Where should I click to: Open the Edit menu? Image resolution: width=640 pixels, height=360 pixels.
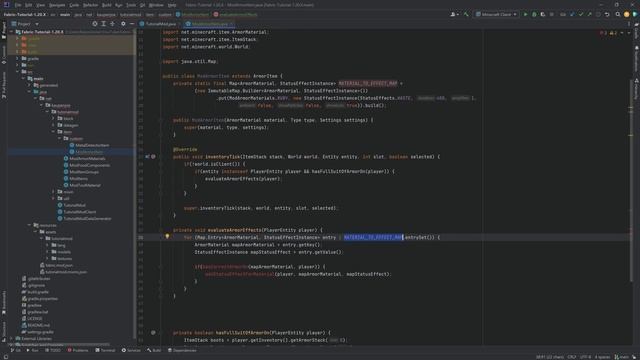(29, 5)
